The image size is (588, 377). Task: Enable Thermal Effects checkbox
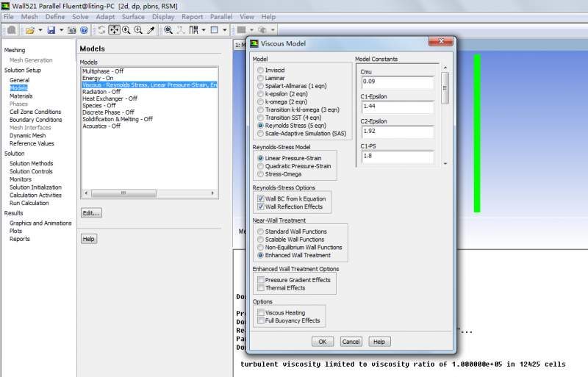pos(261,288)
